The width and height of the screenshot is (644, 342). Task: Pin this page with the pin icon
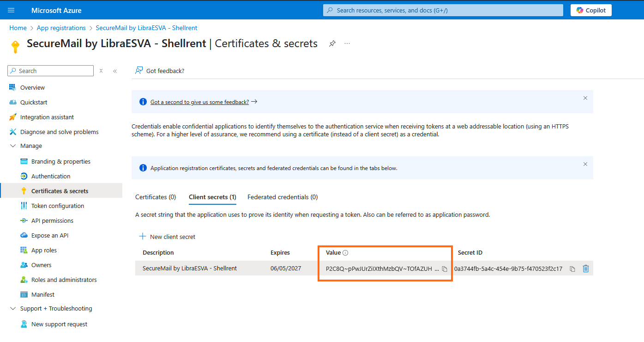click(332, 43)
